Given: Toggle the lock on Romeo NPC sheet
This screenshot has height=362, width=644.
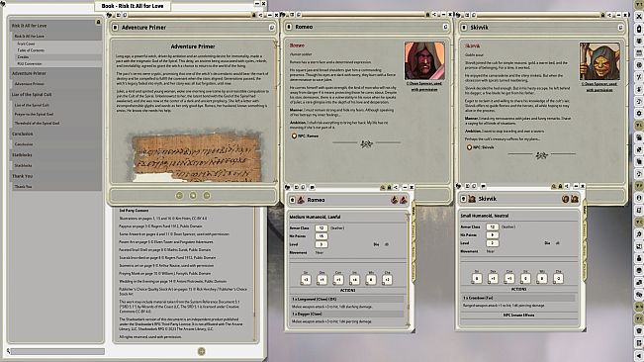Looking at the screenshot, I should 390,188.
